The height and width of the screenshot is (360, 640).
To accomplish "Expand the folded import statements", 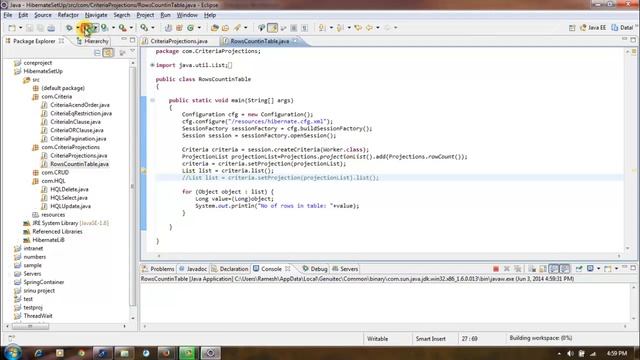I will [152, 65].
